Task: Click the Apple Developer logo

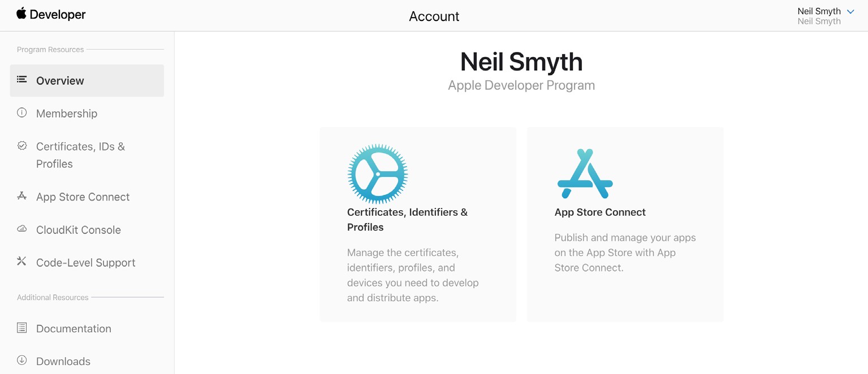Action: 51,15
